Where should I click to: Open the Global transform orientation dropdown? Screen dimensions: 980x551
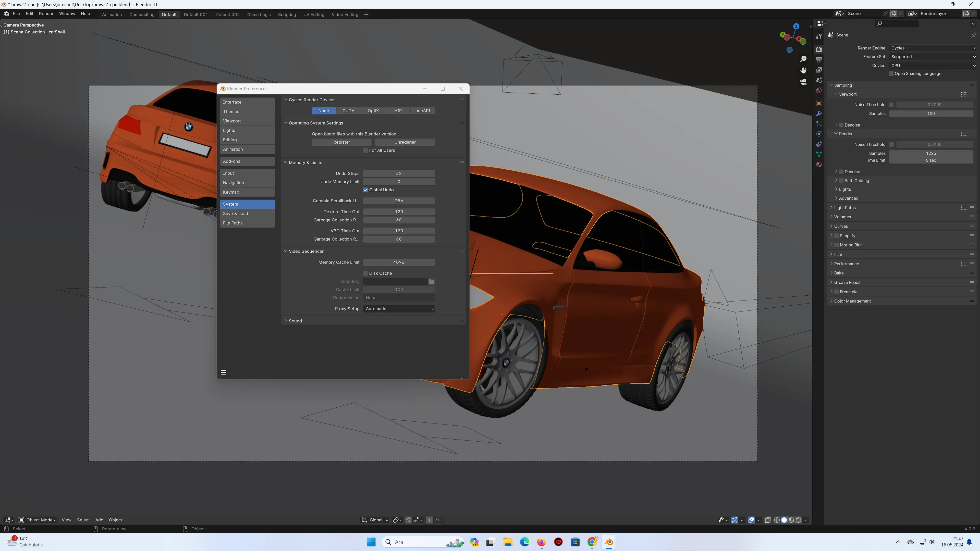point(375,520)
